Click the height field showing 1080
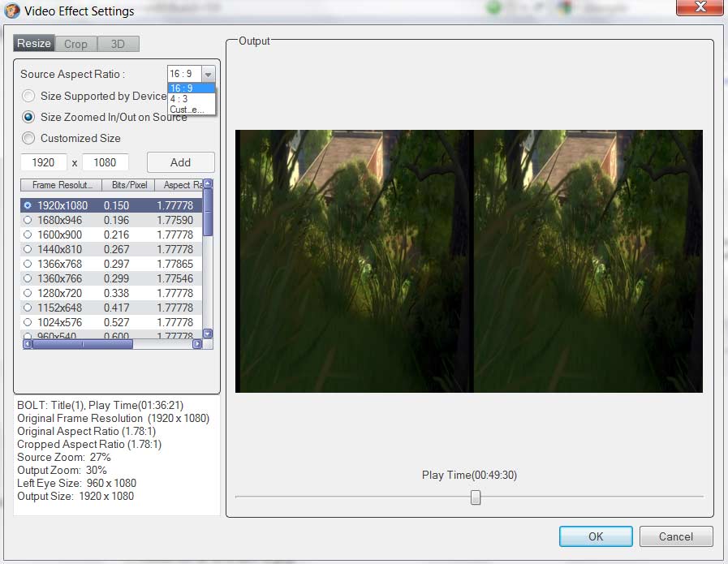Image resolution: width=728 pixels, height=564 pixels. tap(105, 162)
